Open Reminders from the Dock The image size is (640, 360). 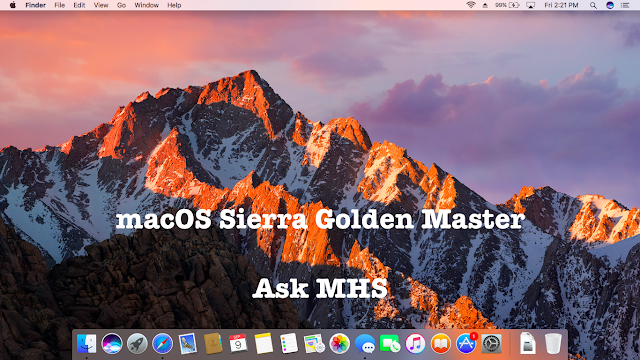(289, 343)
